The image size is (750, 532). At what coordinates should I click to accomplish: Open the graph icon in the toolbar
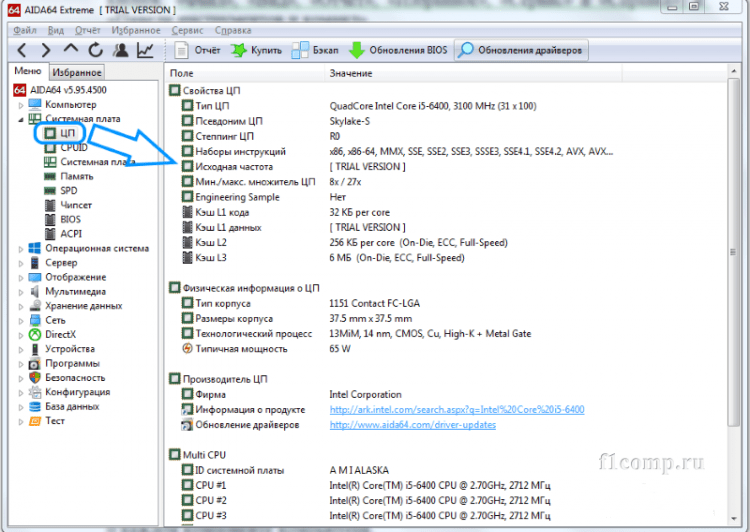point(145,50)
